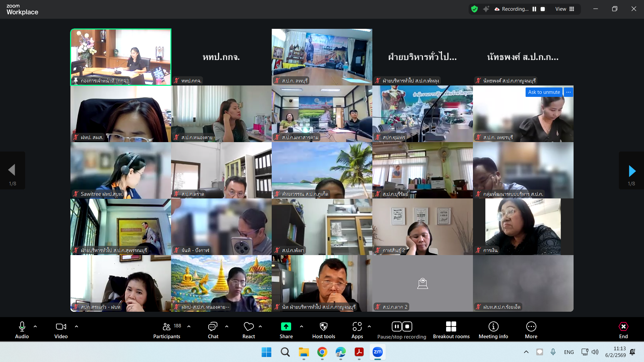The image size is (644, 362).
Task: Open the Apps icon
Action: (357, 327)
